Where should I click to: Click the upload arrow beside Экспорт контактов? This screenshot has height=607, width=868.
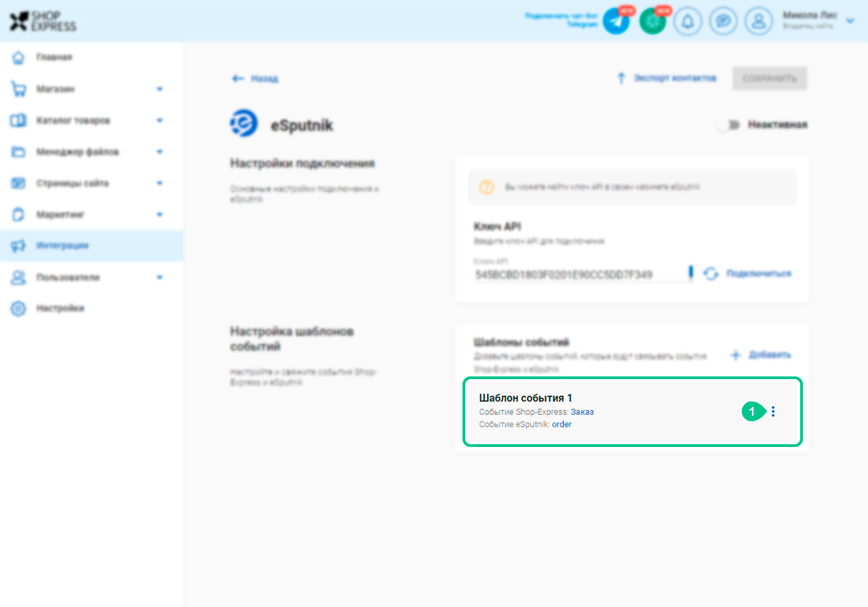click(620, 78)
